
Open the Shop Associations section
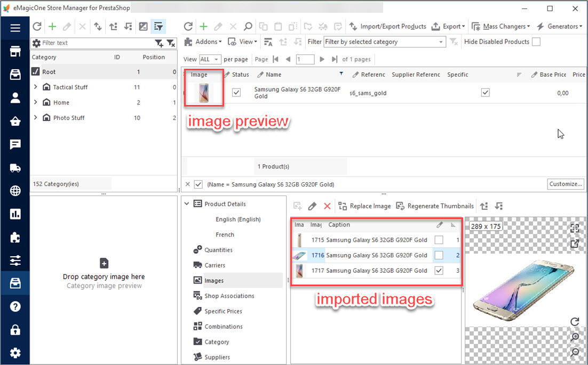coord(224,296)
